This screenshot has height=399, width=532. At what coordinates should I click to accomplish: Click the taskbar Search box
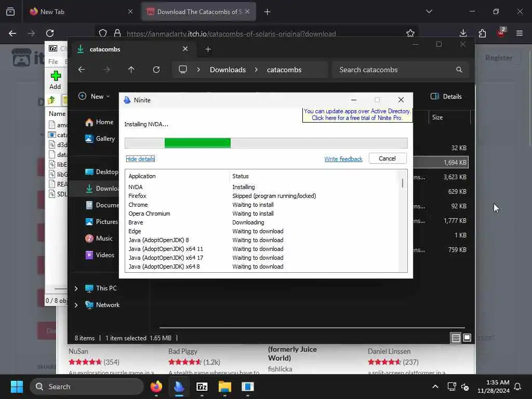click(x=87, y=387)
